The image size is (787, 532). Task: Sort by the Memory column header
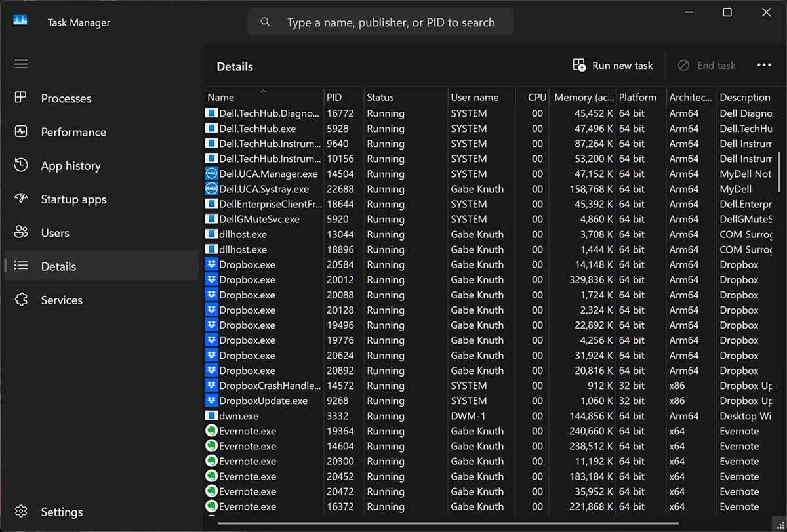click(583, 97)
